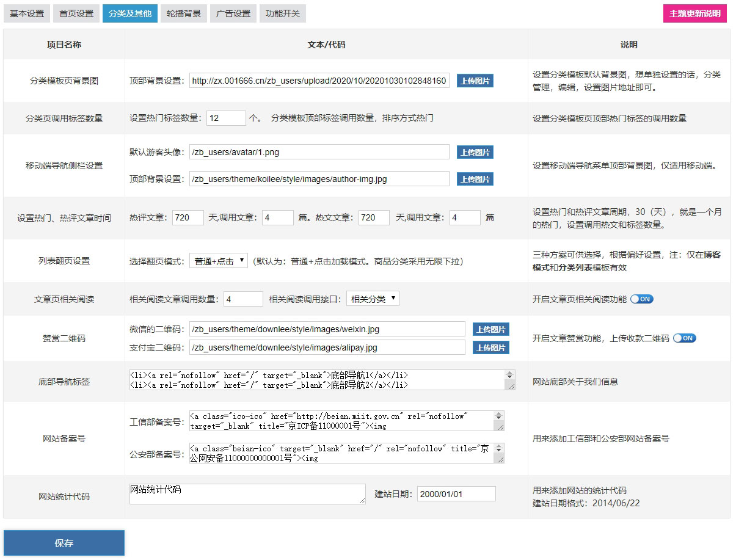Switch to the 基本设置 tab
Screen dimensions: 736x560
[27, 13]
